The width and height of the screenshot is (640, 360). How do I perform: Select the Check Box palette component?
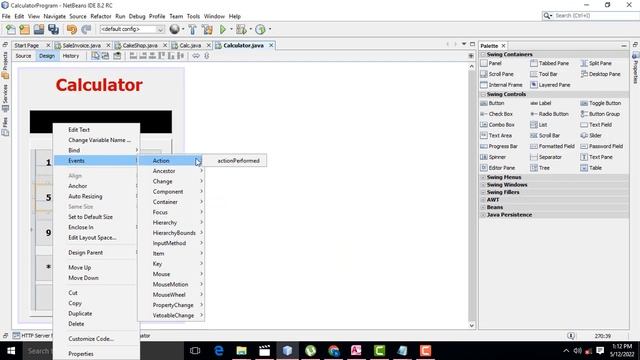point(497,114)
